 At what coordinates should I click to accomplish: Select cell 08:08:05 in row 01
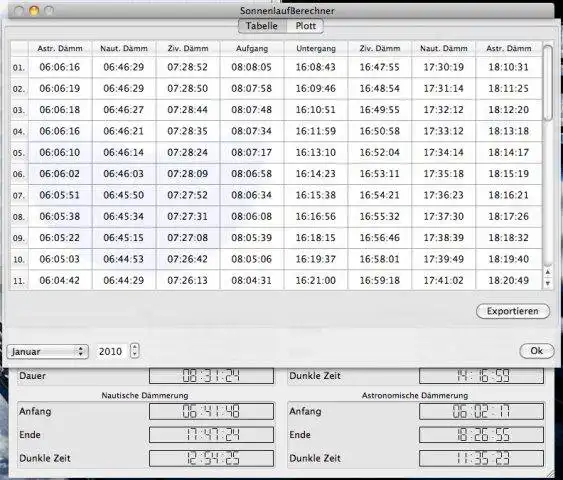tap(252, 67)
